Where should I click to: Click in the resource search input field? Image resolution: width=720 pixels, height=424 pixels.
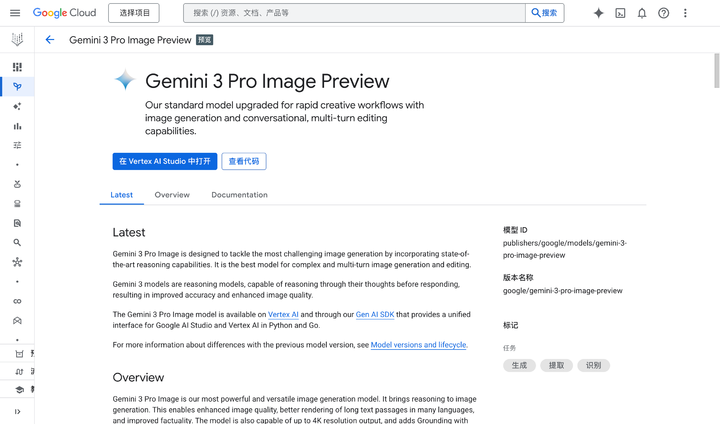click(x=355, y=13)
